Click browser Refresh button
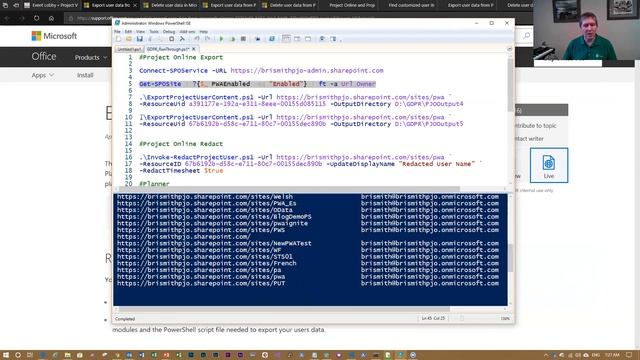Image resolution: width=640 pixels, height=360 pixels. 36,18
